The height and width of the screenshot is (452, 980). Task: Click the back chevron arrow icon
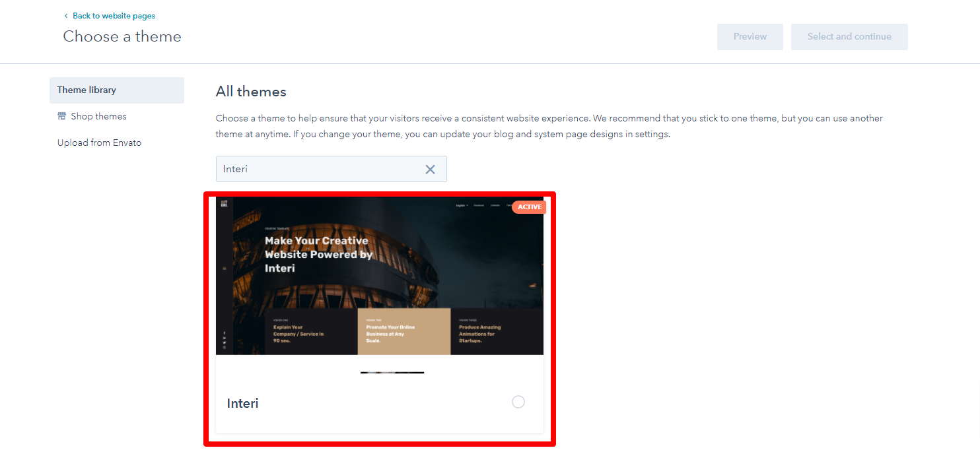66,16
